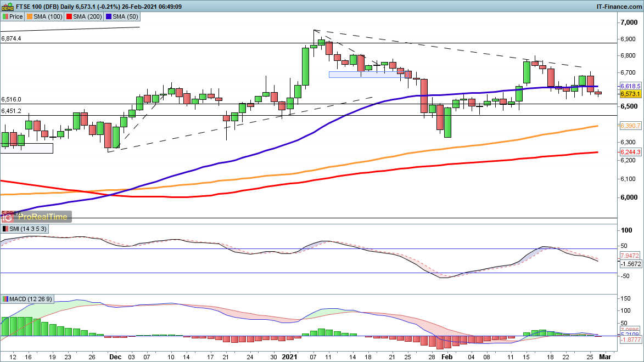Click the green Price color swatch

(x=5, y=16)
